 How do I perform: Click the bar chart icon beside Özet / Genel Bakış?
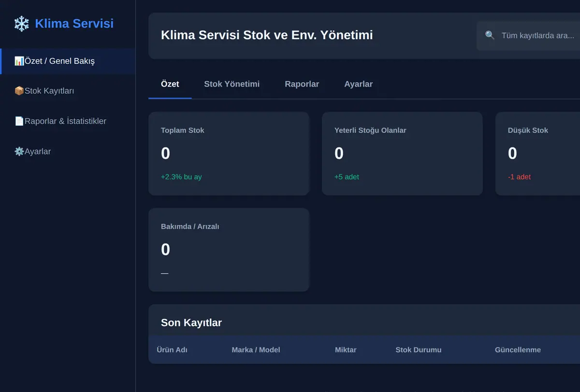coord(19,61)
